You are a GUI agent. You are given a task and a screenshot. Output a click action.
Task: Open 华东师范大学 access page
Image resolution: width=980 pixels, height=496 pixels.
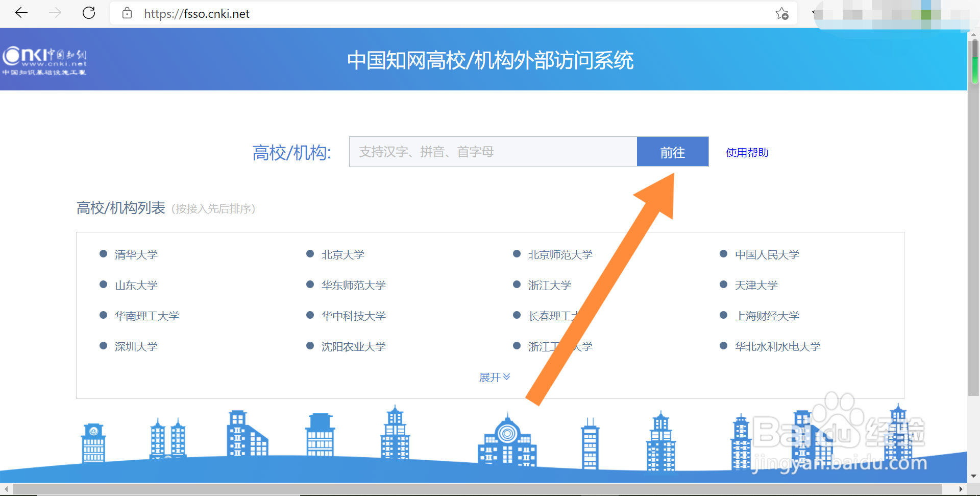click(353, 285)
